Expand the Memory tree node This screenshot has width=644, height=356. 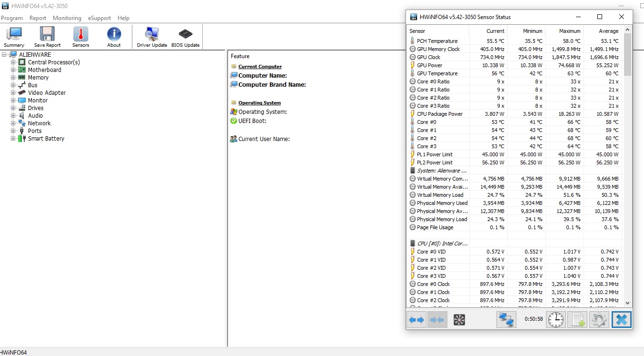[13, 77]
